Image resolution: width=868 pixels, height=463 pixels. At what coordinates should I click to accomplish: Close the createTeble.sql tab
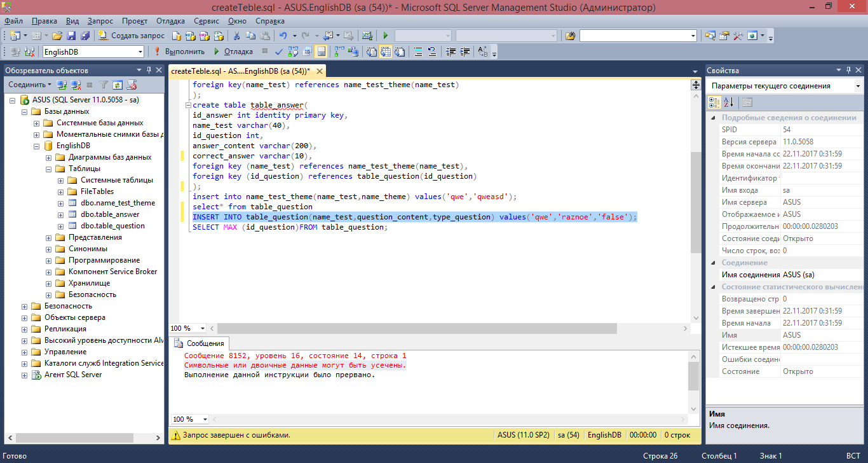(x=319, y=71)
